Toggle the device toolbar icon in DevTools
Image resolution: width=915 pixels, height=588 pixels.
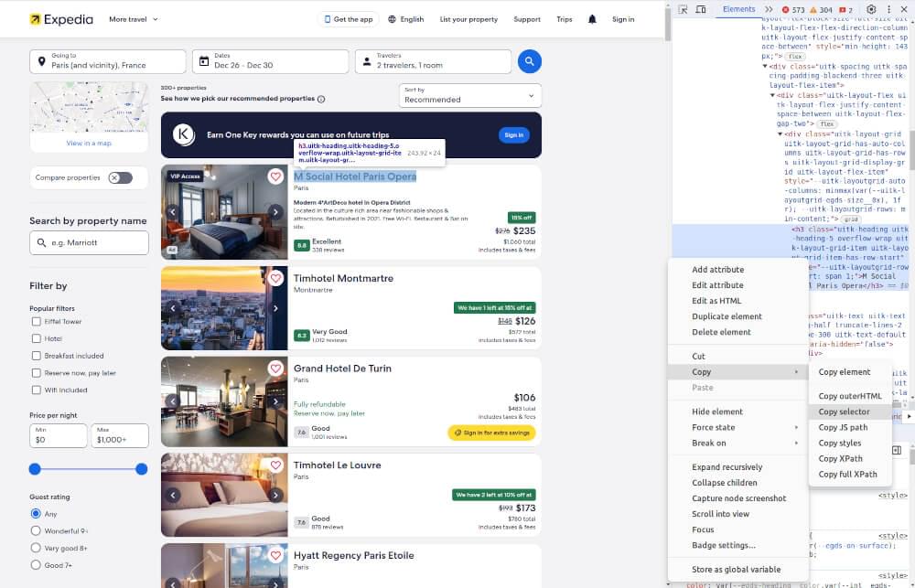701,8
